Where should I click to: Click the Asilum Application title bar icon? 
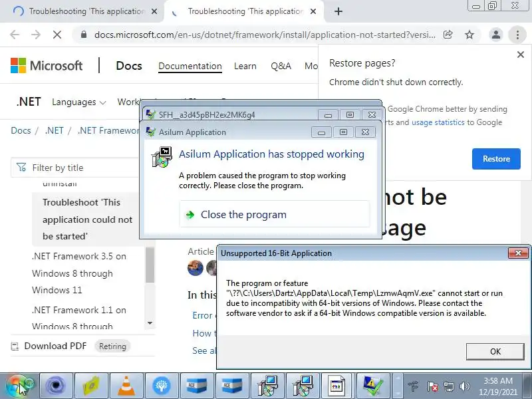(x=151, y=132)
